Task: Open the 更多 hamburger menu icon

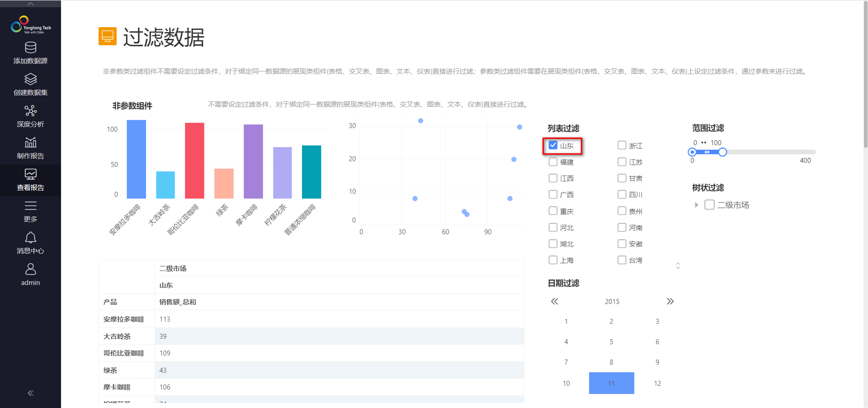Action: [x=30, y=206]
